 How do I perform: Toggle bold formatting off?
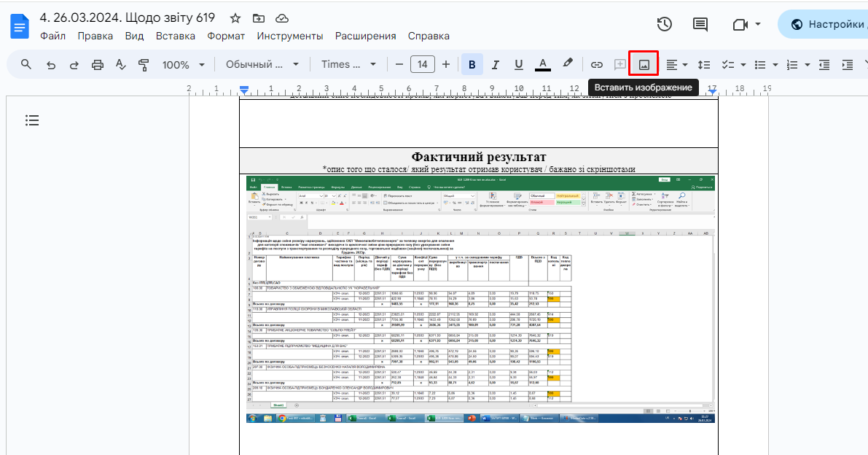472,64
